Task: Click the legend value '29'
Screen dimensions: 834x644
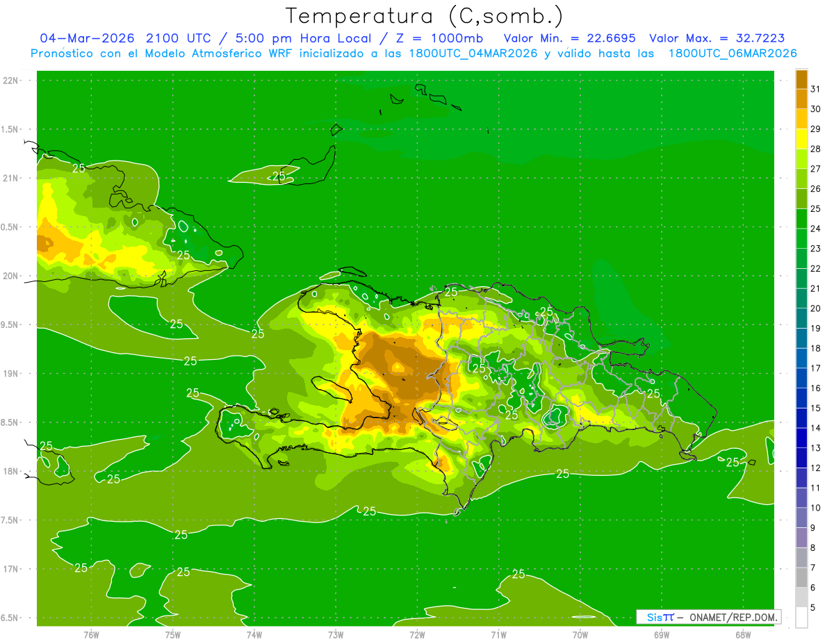Action: (815, 129)
